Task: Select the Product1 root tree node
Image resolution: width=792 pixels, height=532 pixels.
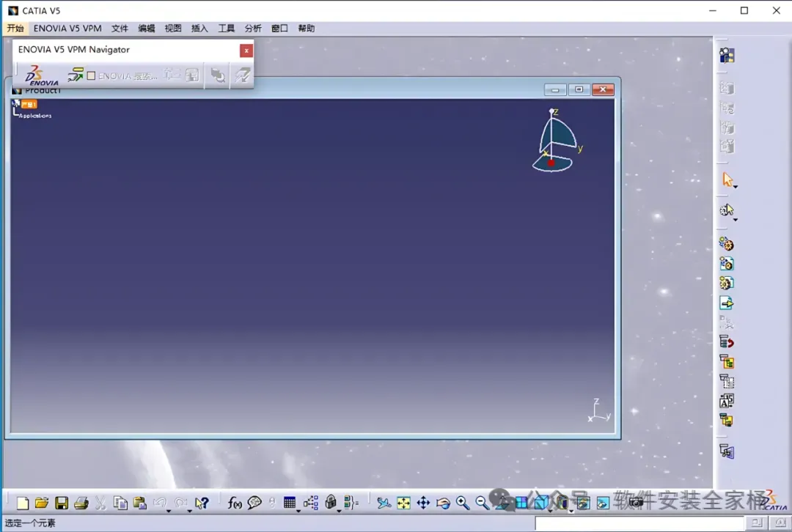Action: [x=29, y=104]
